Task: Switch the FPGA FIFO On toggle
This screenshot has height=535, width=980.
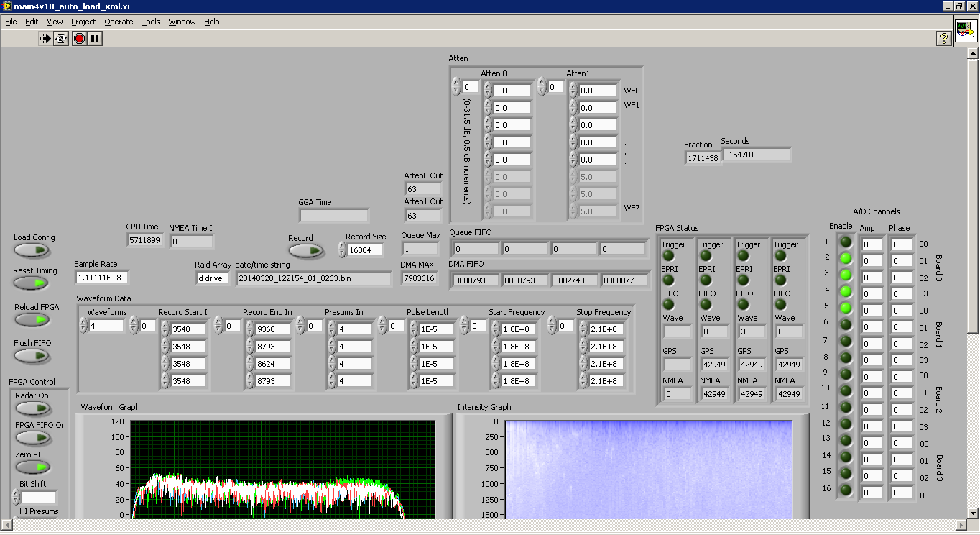Action: [x=32, y=437]
